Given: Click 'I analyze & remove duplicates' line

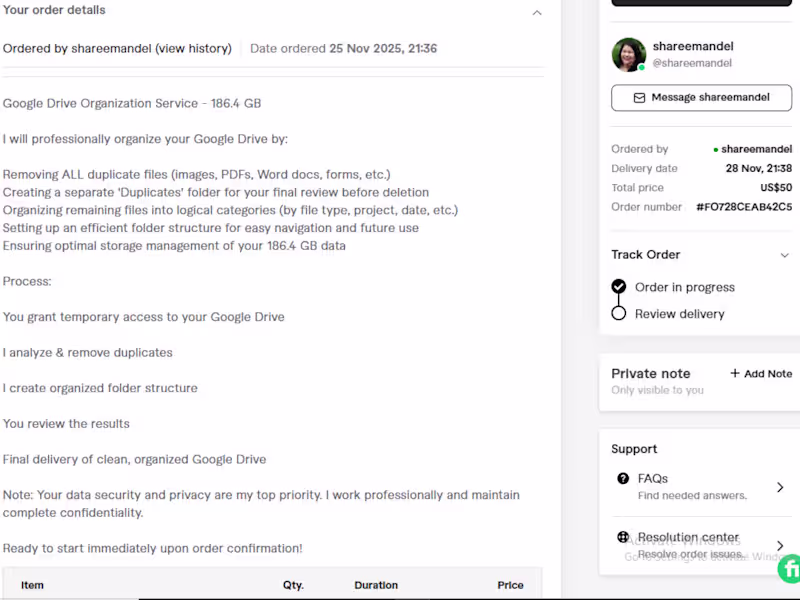Looking at the screenshot, I should 88,353.
